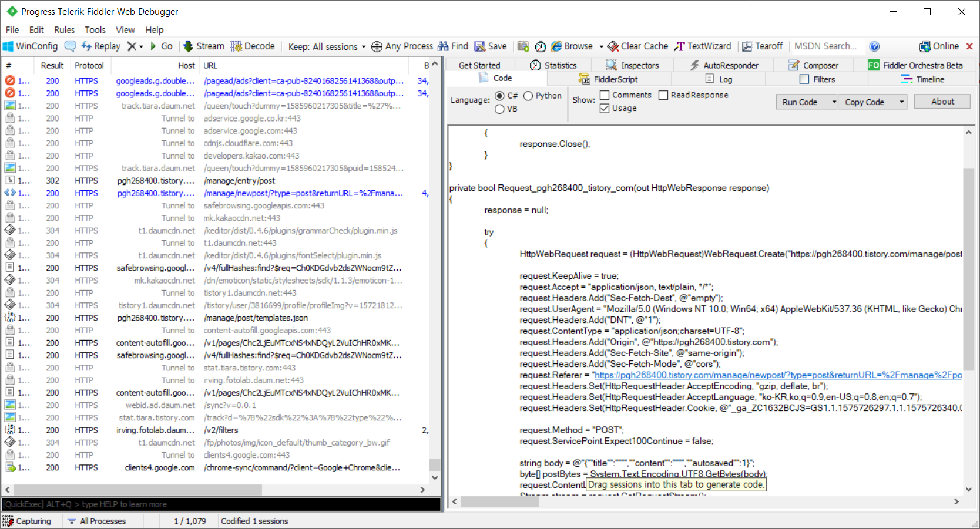
Task: Open the Copy Code dropdown arrow
Action: tap(902, 102)
